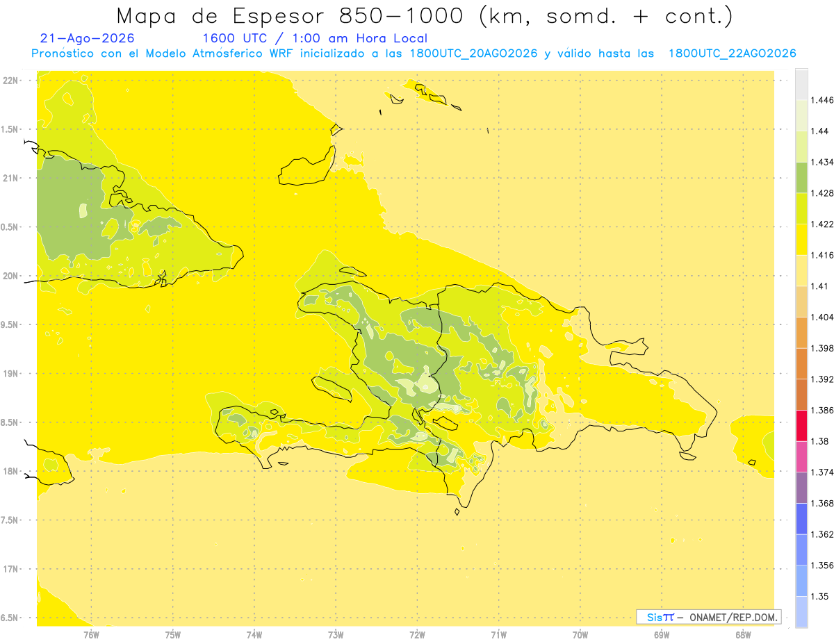This screenshot has height=644, width=834.
Task: Click the '73W' longitude label
Action: coord(336,635)
